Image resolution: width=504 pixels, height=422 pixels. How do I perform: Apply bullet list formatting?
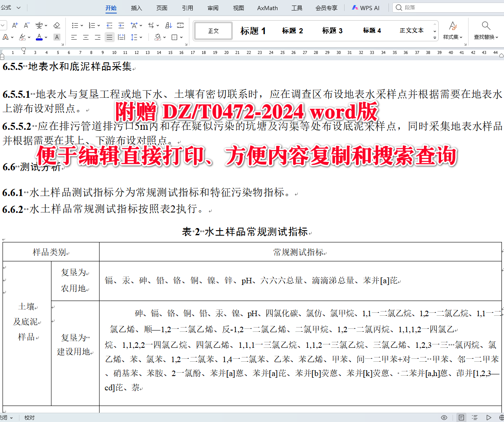(75, 25)
